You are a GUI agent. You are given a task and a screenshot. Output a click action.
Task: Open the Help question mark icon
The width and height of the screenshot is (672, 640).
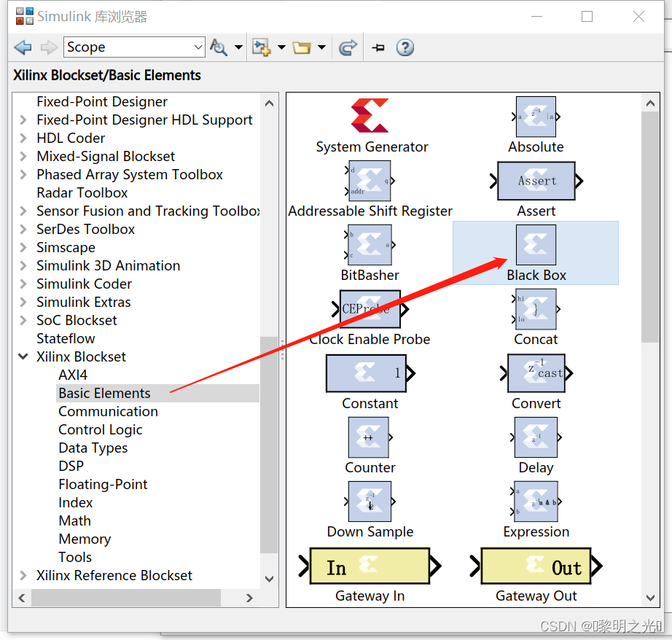pos(405,47)
